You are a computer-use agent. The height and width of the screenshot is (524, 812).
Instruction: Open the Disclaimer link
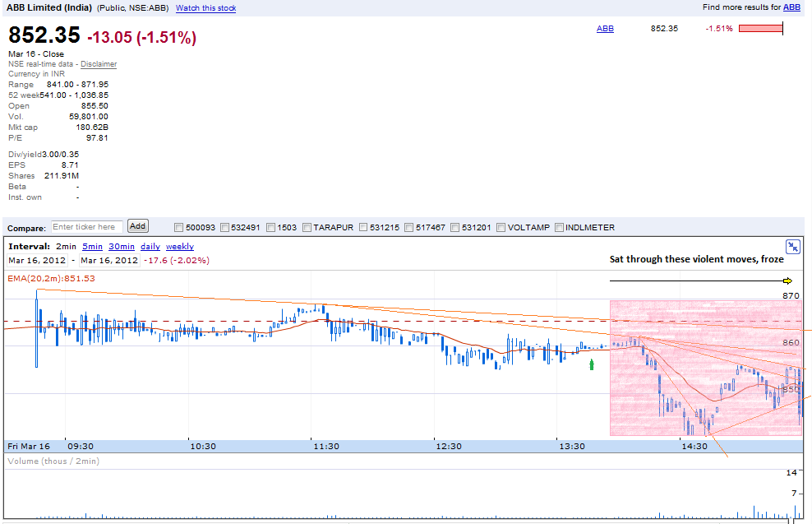[99, 64]
